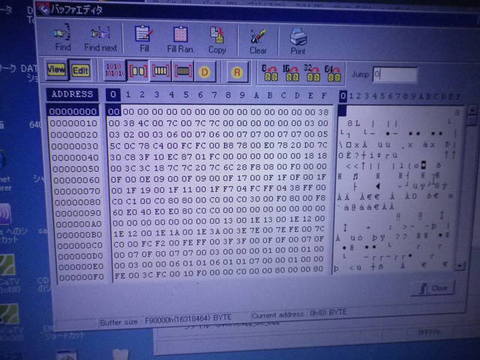Focus the Jump address field
This screenshot has width=480, height=360.
(395, 74)
